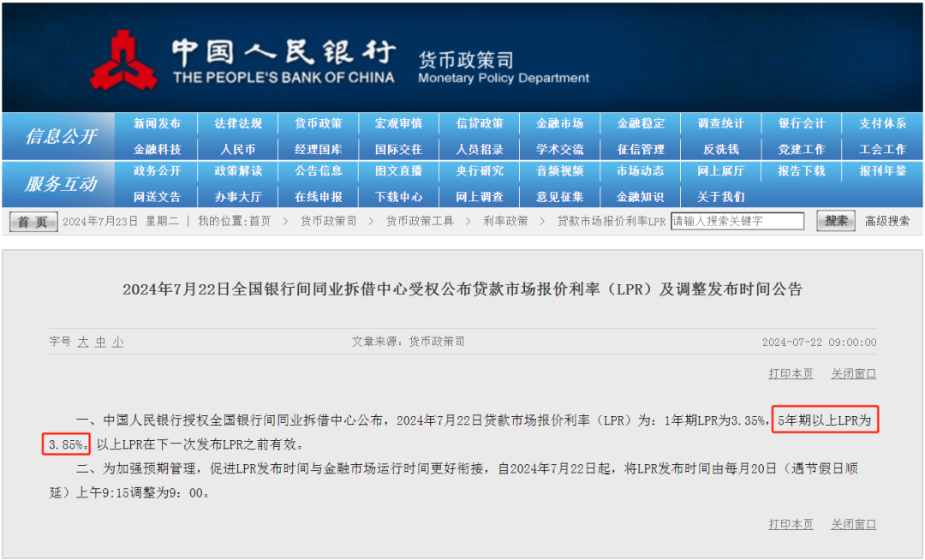Click the timestamp 2024-07-22 09:00:00

click(819, 342)
